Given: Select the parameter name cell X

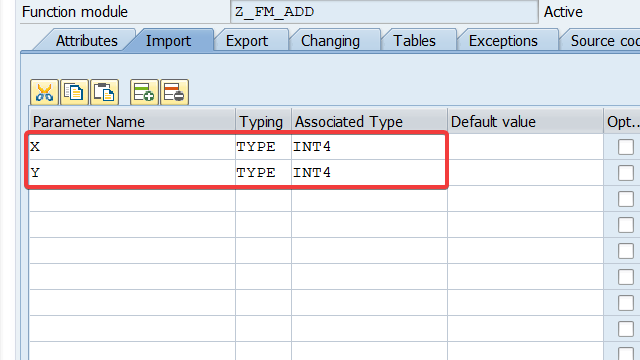Looking at the screenshot, I should [x=132, y=147].
